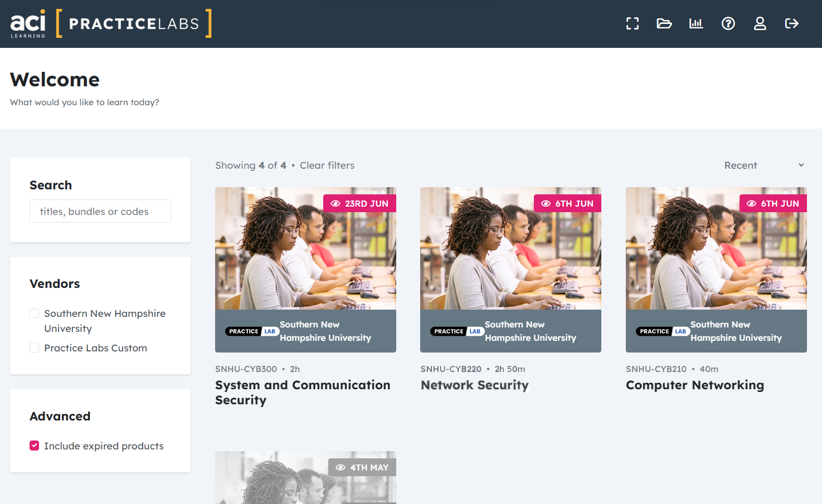Select the Computer Networking course title
Screen dimensions: 822x504
click(694, 385)
